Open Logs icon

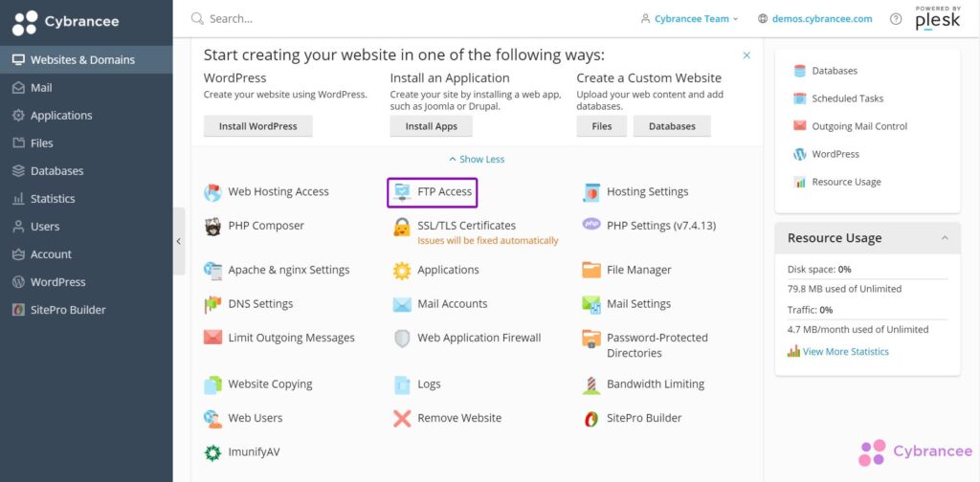point(402,384)
